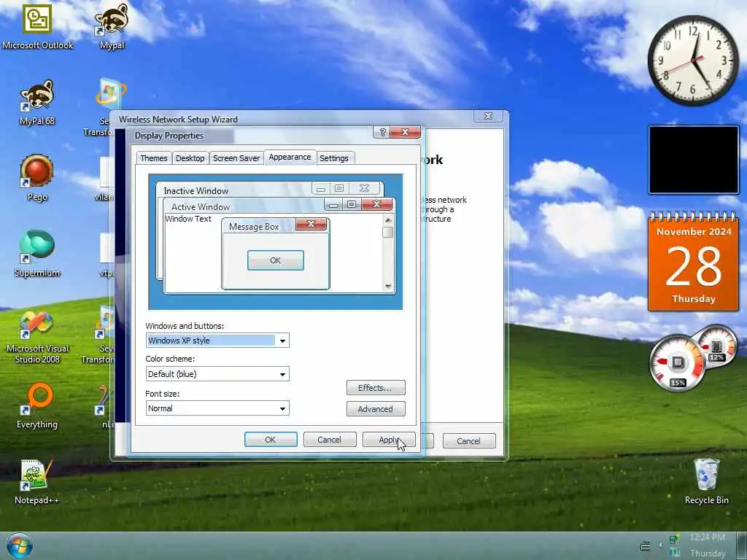Click the black slideshow gadget
The height and width of the screenshot is (560, 747).
[x=694, y=160]
